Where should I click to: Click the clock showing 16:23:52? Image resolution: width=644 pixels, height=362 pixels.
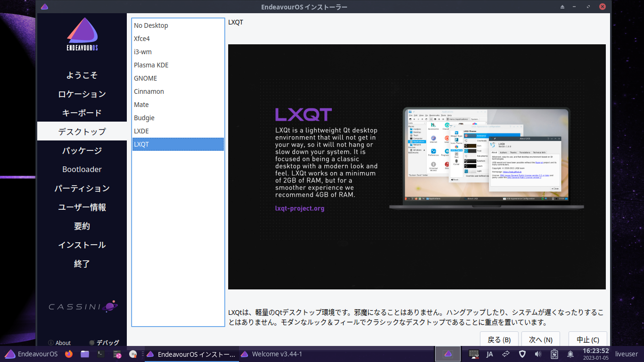click(x=595, y=354)
